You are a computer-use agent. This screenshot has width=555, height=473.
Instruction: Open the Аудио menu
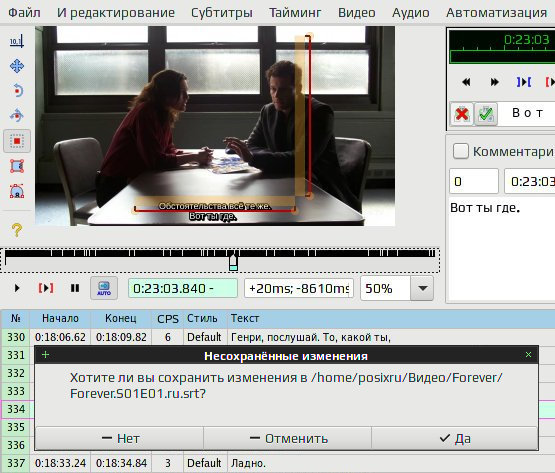click(x=411, y=12)
